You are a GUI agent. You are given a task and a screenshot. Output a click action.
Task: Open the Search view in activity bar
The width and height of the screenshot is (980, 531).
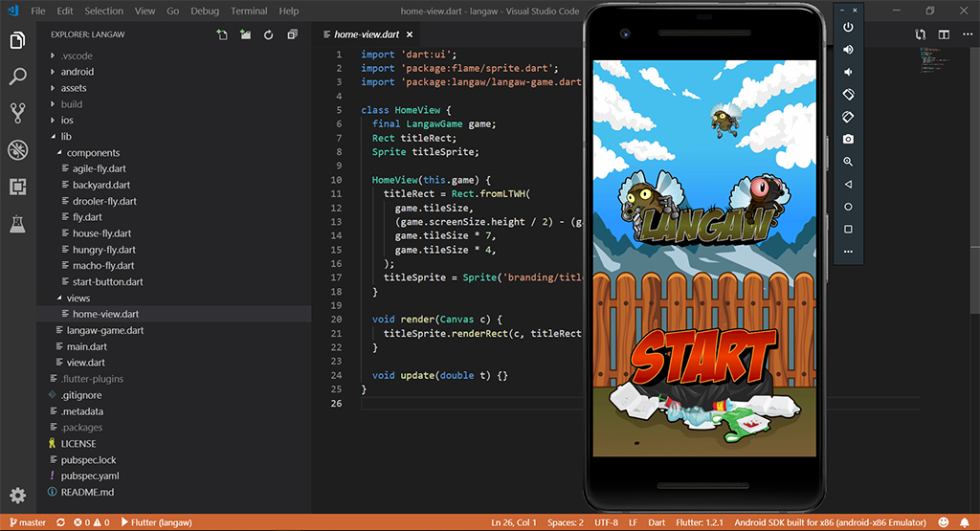[x=17, y=77]
